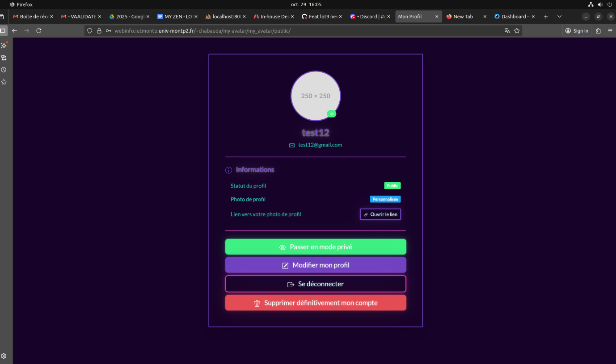The image size is (616, 364).
Task: Open the green eye badge on the avatar
Action: 331,113
